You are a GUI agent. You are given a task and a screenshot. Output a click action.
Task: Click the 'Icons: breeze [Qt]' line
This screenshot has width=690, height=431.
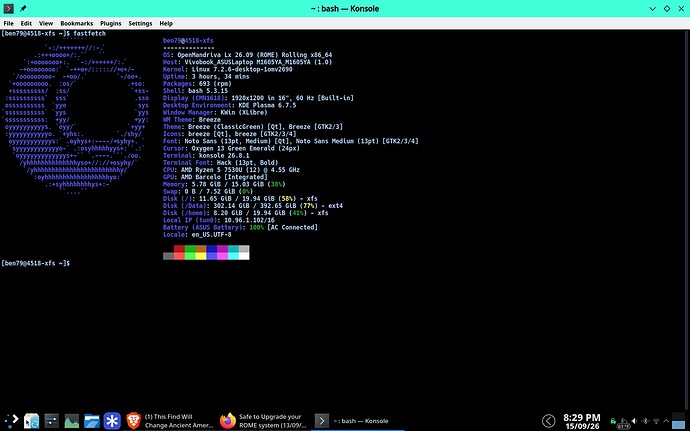pyautogui.click(x=229, y=134)
